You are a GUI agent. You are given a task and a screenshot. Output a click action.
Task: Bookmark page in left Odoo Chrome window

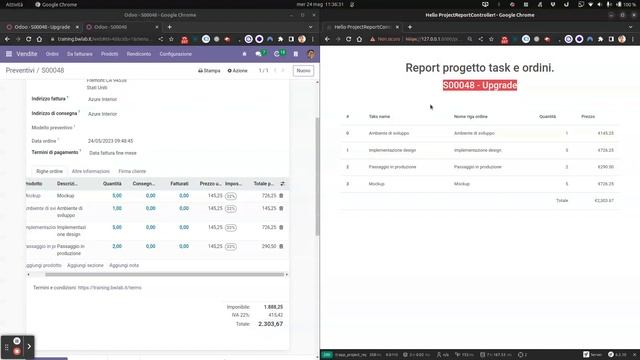(x=171, y=39)
